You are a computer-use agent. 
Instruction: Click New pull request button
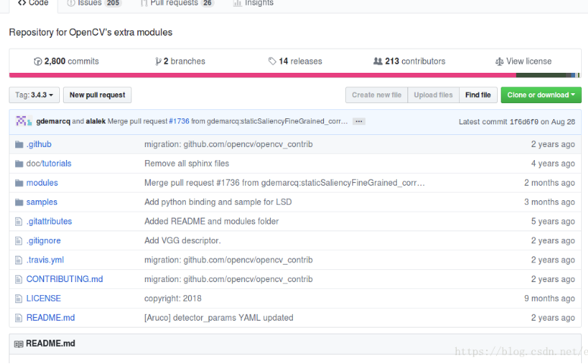97,96
